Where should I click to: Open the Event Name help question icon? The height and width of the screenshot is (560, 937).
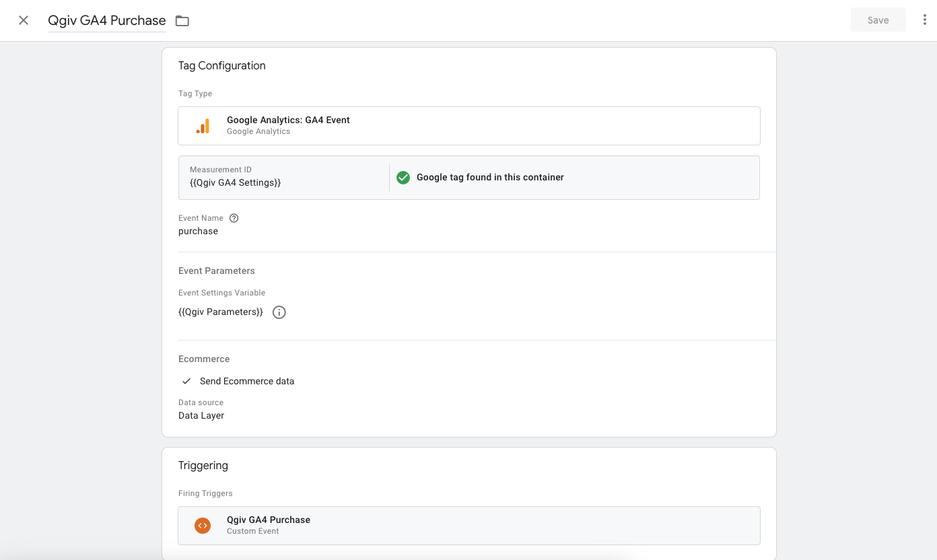pos(234,218)
